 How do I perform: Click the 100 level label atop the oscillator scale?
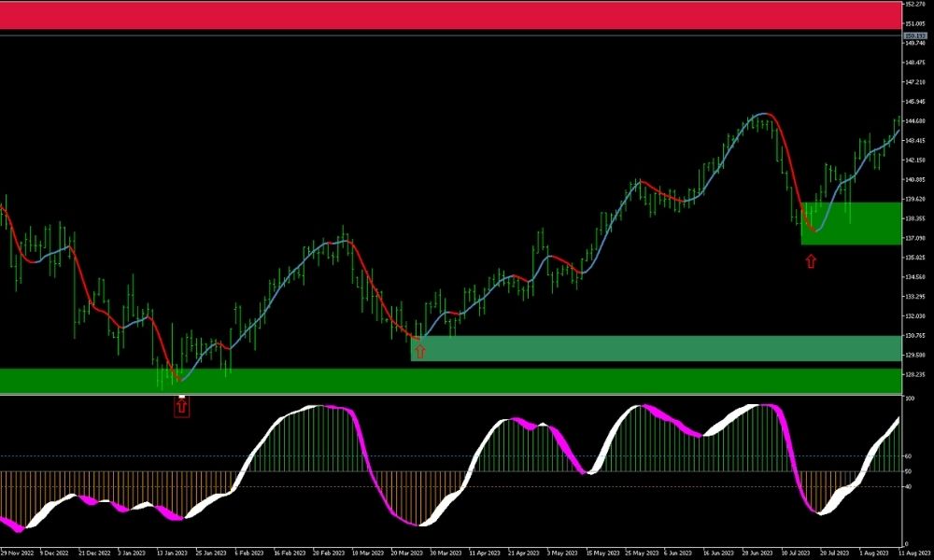[910, 399]
